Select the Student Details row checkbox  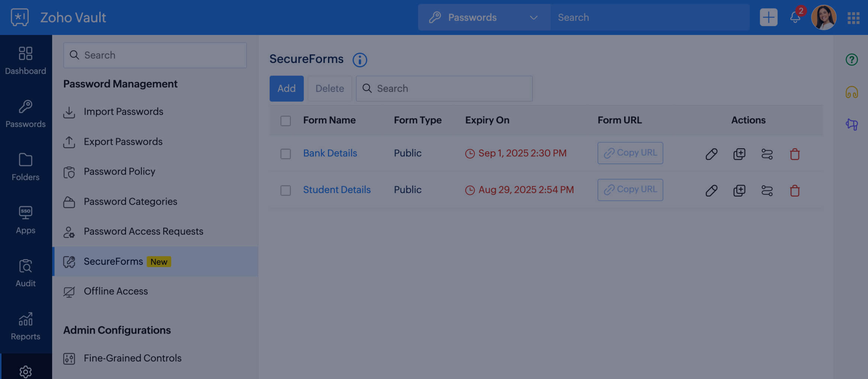pos(286,190)
